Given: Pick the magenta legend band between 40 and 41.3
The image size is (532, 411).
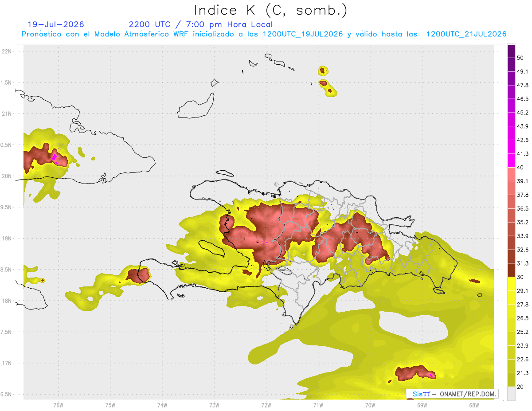Looking at the screenshot, I should (x=512, y=160).
